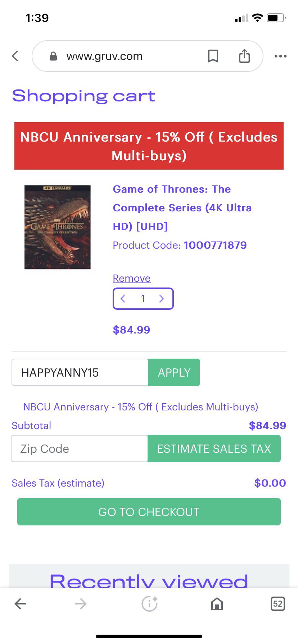Tap the back chevron near the address bar
298x644 pixels.
point(14,56)
